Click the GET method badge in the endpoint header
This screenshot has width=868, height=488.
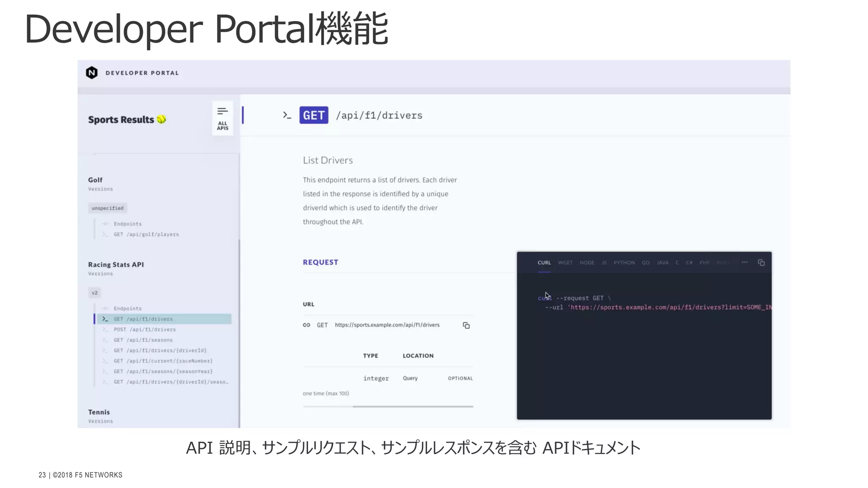pyautogui.click(x=314, y=115)
